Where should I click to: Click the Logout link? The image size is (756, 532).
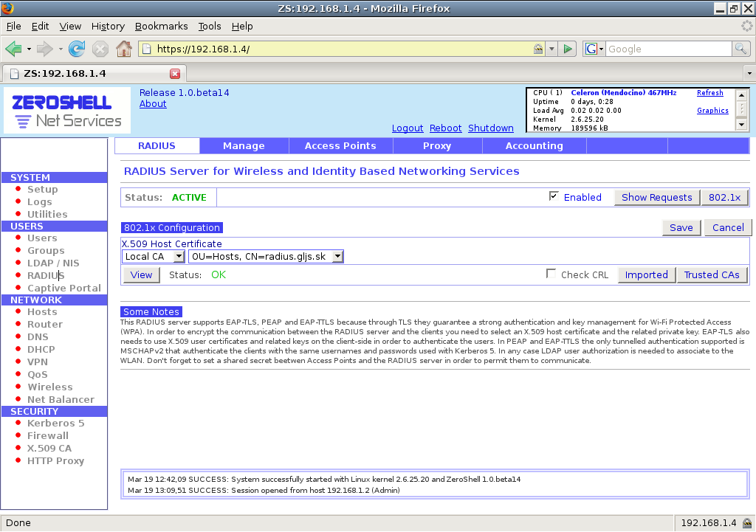pos(408,128)
